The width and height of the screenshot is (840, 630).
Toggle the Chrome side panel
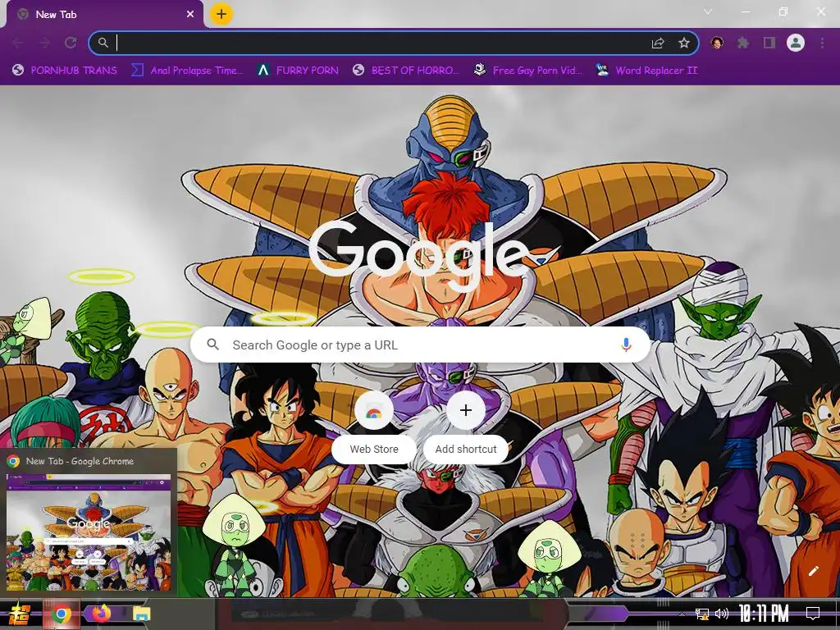[769, 43]
